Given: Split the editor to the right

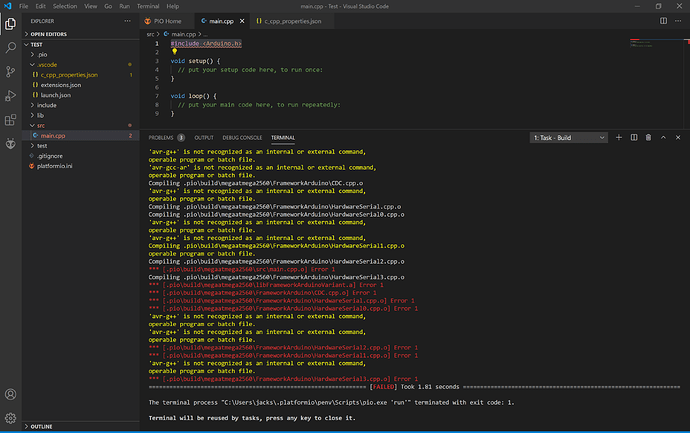Looking at the screenshot, I should click(x=663, y=21).
